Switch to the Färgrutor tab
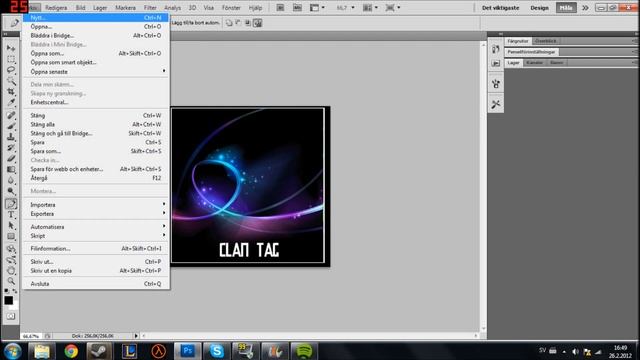 518,41
